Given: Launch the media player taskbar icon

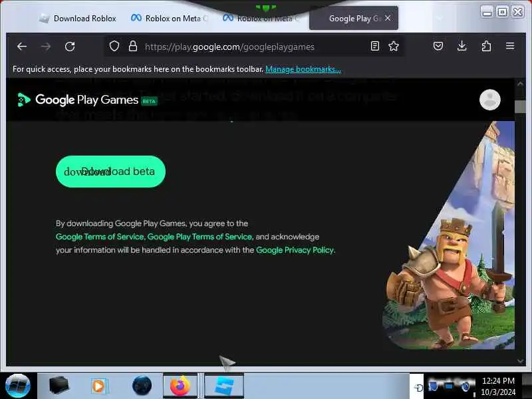Looking at the screenshot, I should 99,386.
